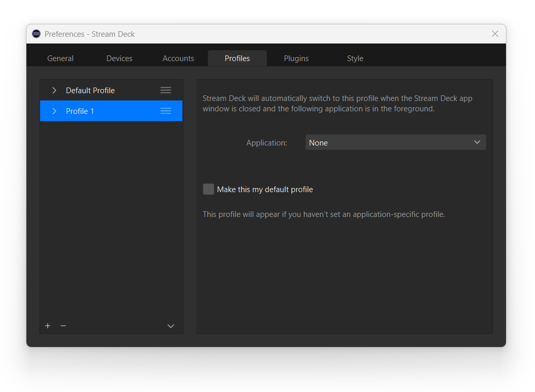535x392 pixels.
Task: Go to the Plugins tab
Action: (x=296, y=59)
